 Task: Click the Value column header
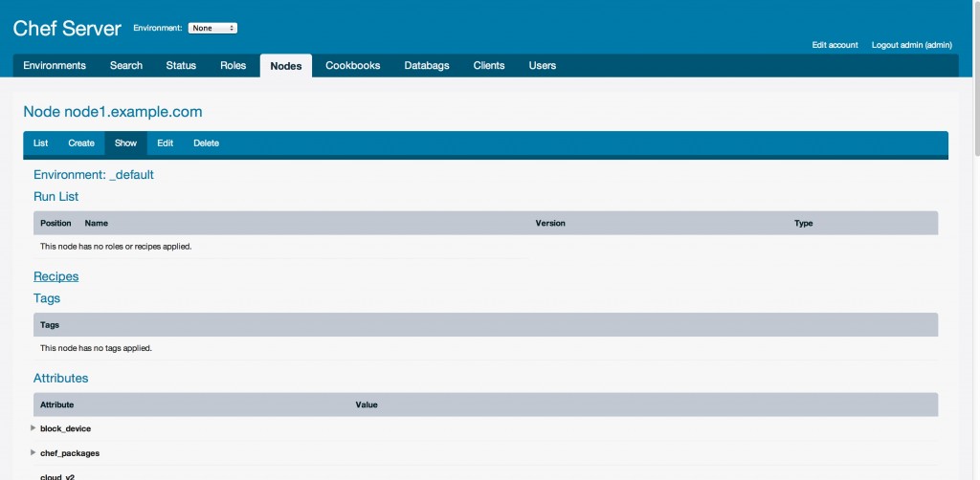click(x=367, y=404)
